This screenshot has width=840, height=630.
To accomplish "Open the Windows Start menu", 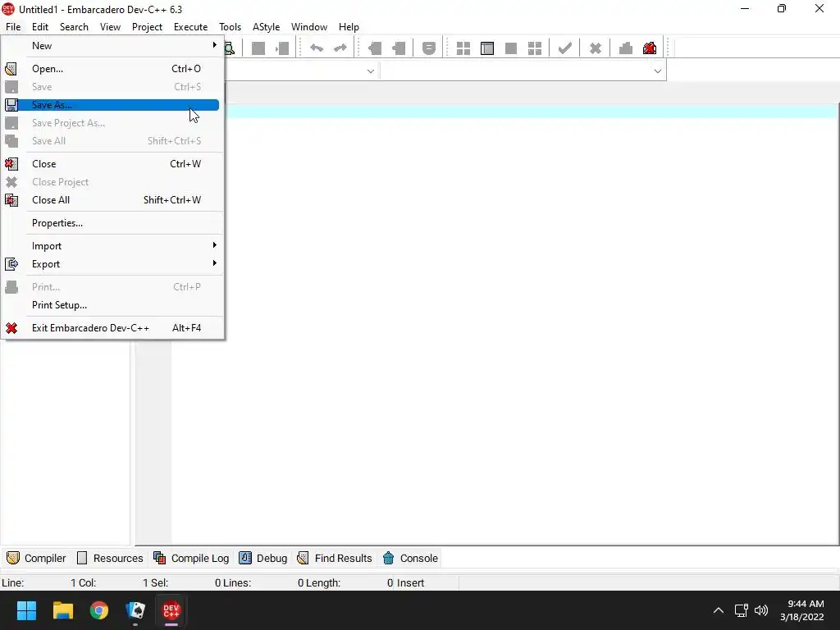I will point(26,610).
